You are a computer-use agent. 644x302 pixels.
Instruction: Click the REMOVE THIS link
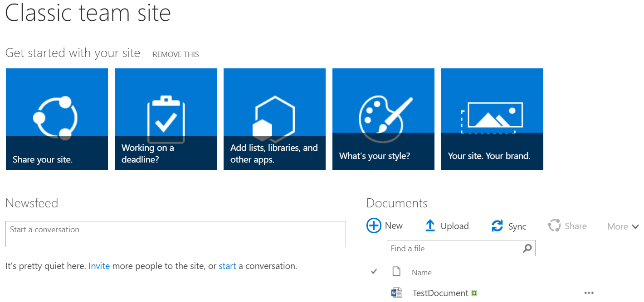[176, 54]
